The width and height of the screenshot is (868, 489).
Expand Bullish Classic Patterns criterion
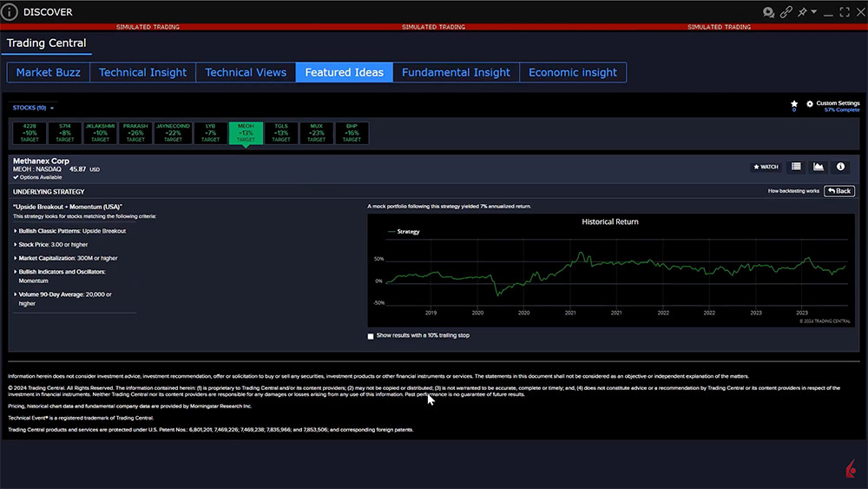tap(16, 231)
